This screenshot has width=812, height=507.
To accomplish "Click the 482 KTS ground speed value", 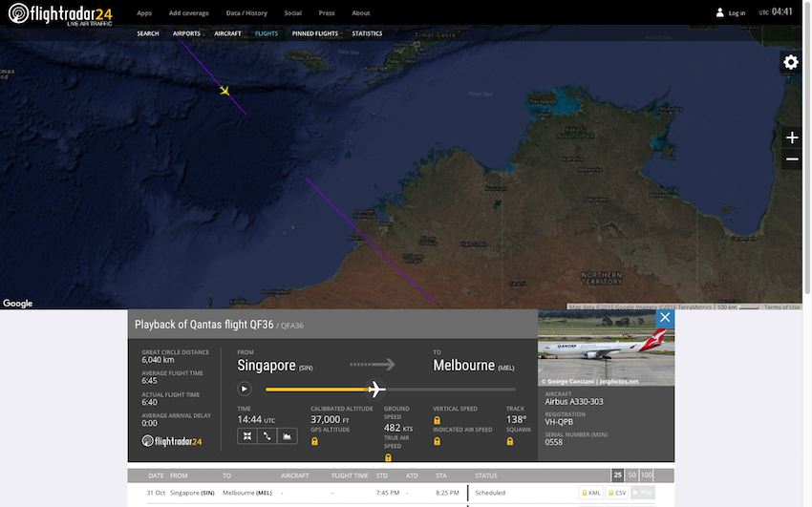I will 398,428.
